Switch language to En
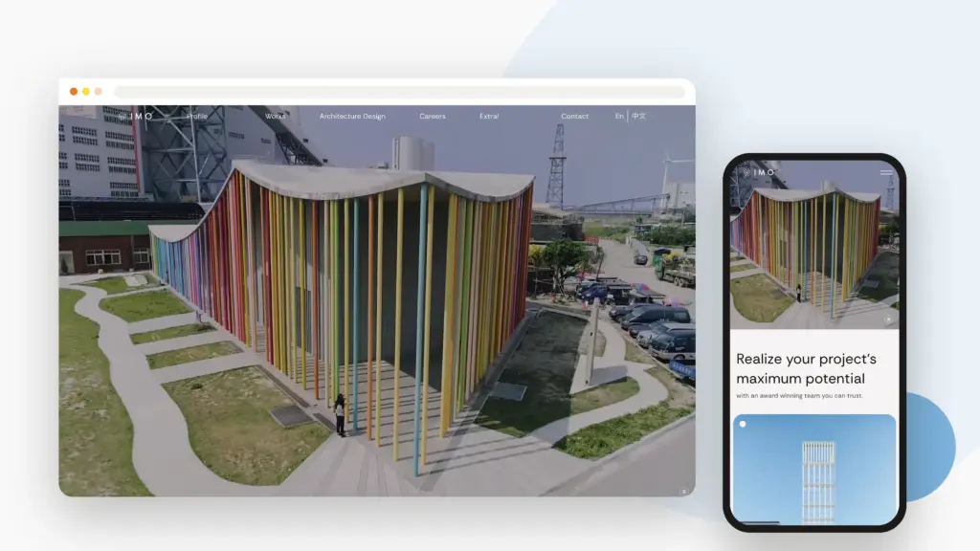 [619, 116]
